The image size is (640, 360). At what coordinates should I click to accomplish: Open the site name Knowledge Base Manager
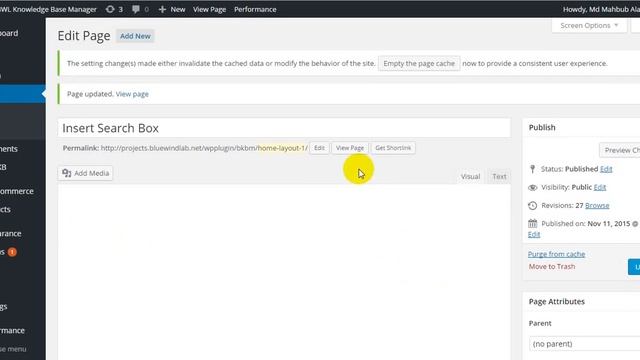tap(49, 9)
